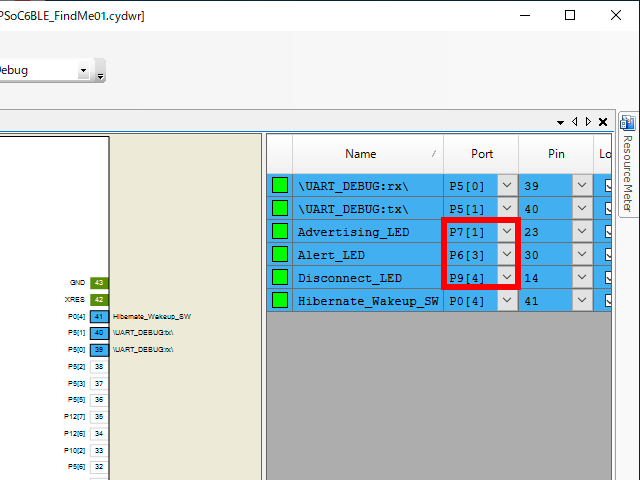Open the Pin dropdown showing 39
The width and height of the screenshot is (640, 480).
coord(582,185)
